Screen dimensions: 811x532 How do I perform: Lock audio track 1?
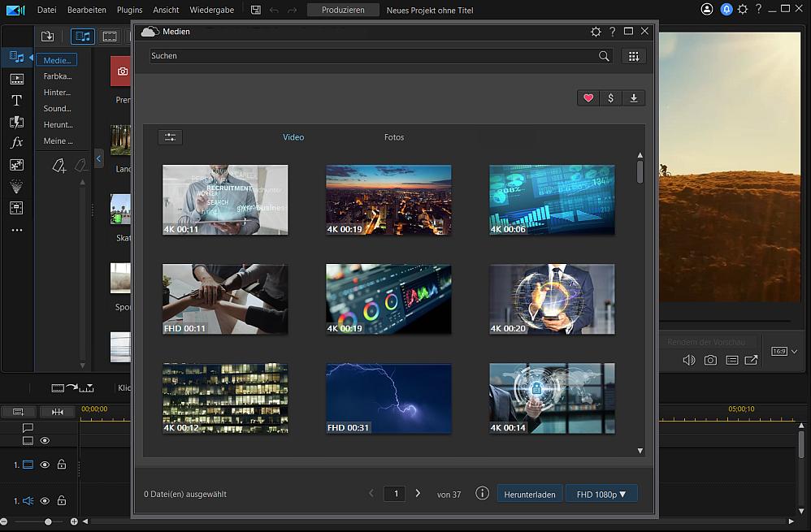[x=62, y=500]
